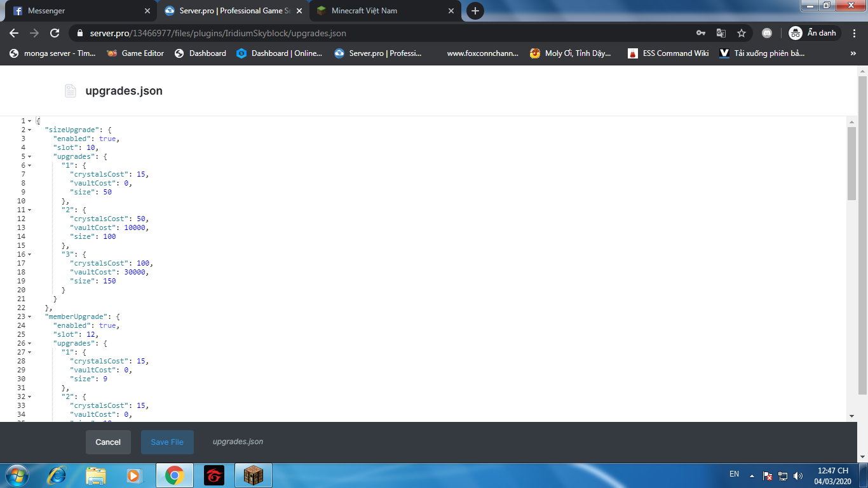This screenshot has height=488, width=868.
Task: Place cursor on "slot": 12 line
Action: 76,334
